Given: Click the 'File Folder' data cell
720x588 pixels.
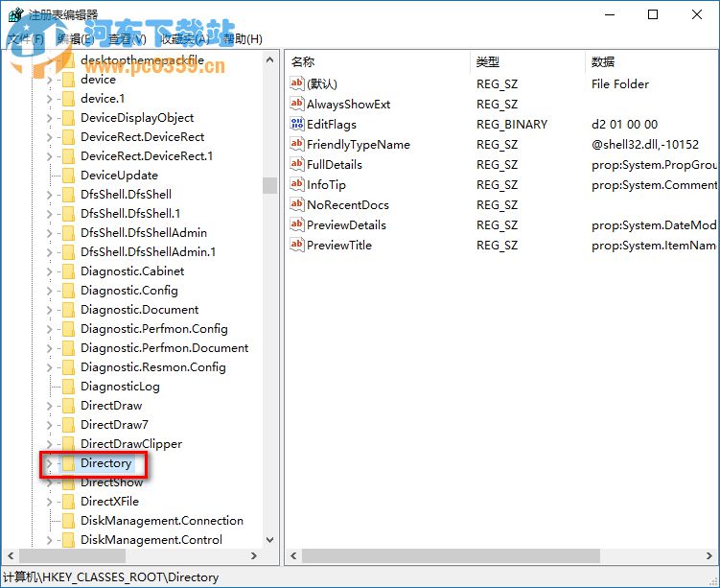Looking at the screenshot, I should coord(620,84).
